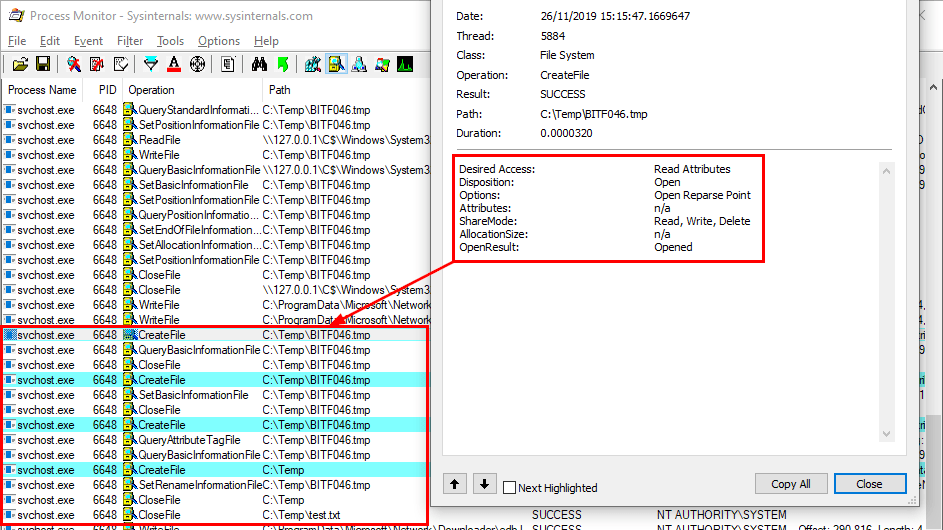This screenshot has height=530, width=943.
Task: Go to next event with down arrow button
Action: [484, 484]
